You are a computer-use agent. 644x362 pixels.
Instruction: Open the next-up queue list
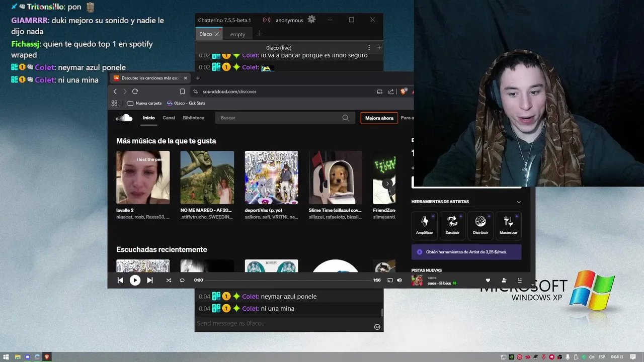point(520,280)
